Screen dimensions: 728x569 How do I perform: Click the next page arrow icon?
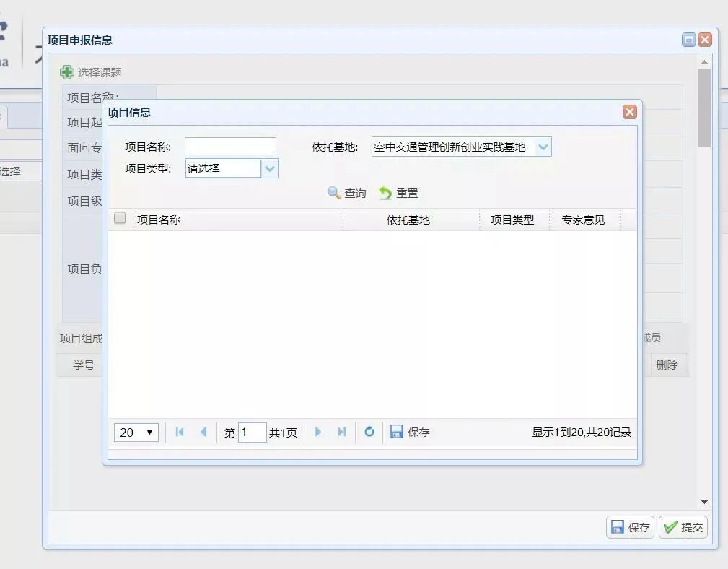tap(318, 432)
